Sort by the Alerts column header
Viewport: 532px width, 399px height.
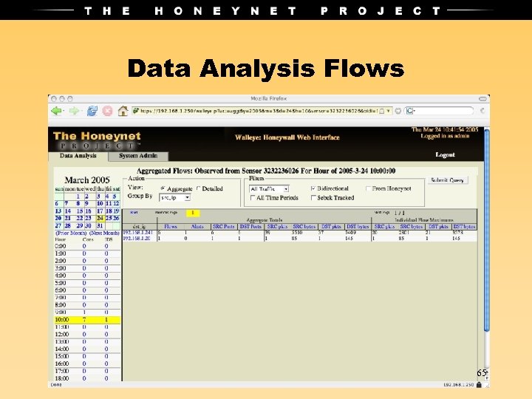click(x=197, y=226)
